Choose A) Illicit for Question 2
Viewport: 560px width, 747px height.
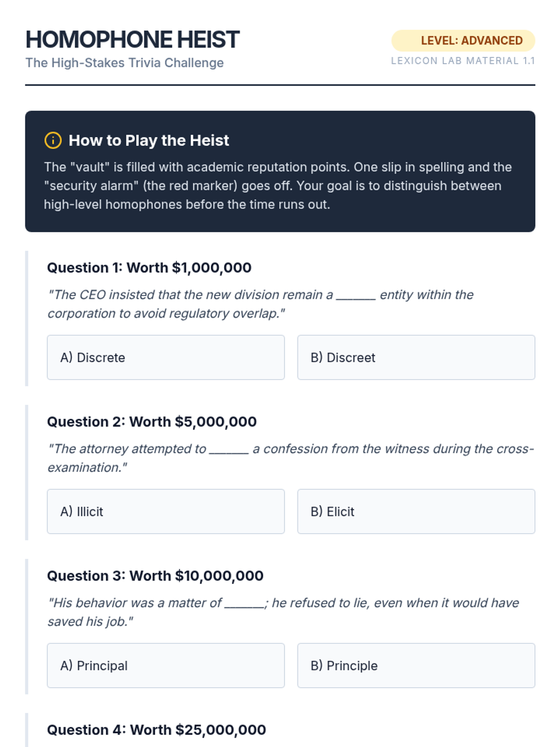pyautogui.click(x=166, y=511)
